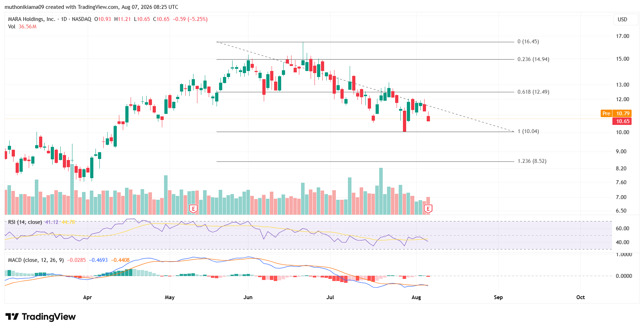Viewport: 644px width, 330px height.
Task: Click the volume value '36.56M'
Action: pos(28,27)
